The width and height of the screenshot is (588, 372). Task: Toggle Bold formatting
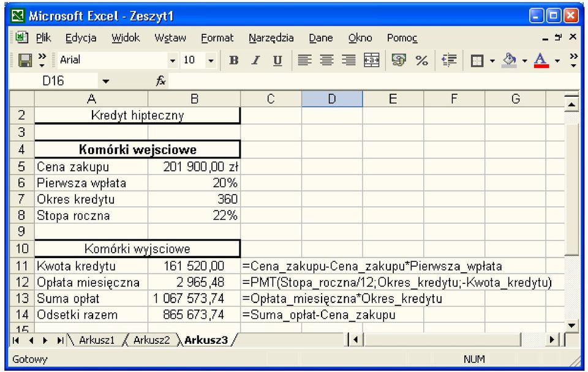233,60
